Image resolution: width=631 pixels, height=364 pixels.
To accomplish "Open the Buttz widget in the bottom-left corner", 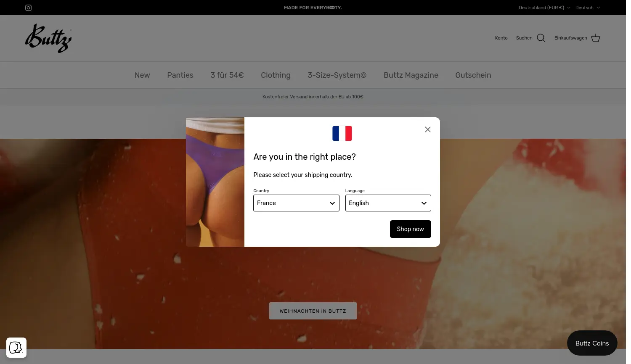I will [16, 348].
